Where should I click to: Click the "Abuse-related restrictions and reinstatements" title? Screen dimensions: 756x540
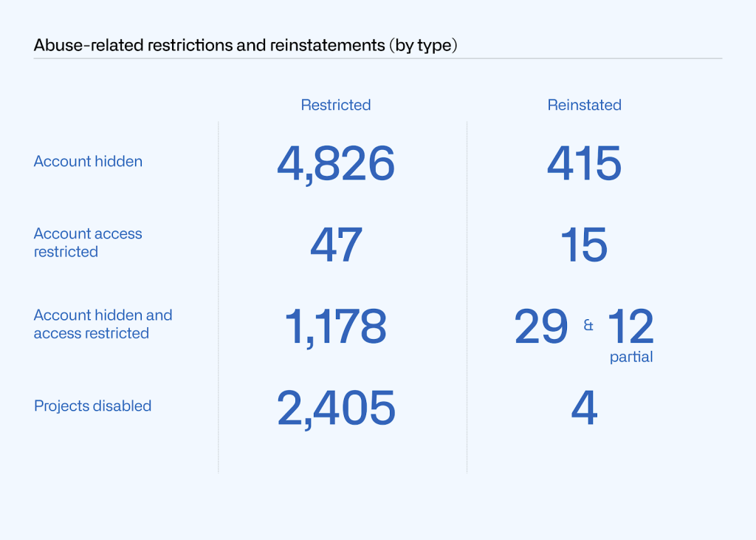246,45
